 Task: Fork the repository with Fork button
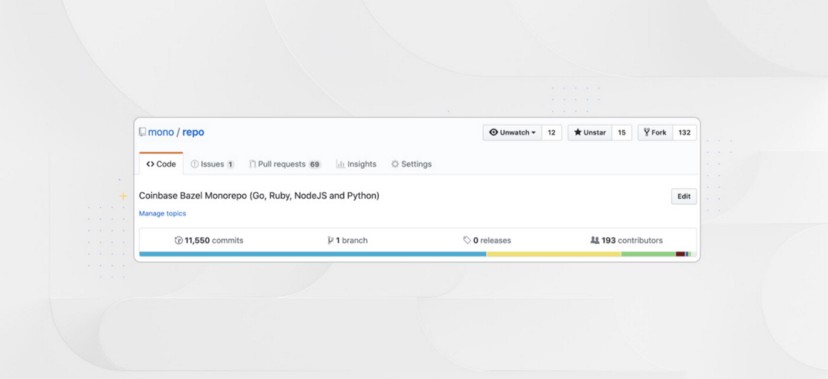(655, 132)
